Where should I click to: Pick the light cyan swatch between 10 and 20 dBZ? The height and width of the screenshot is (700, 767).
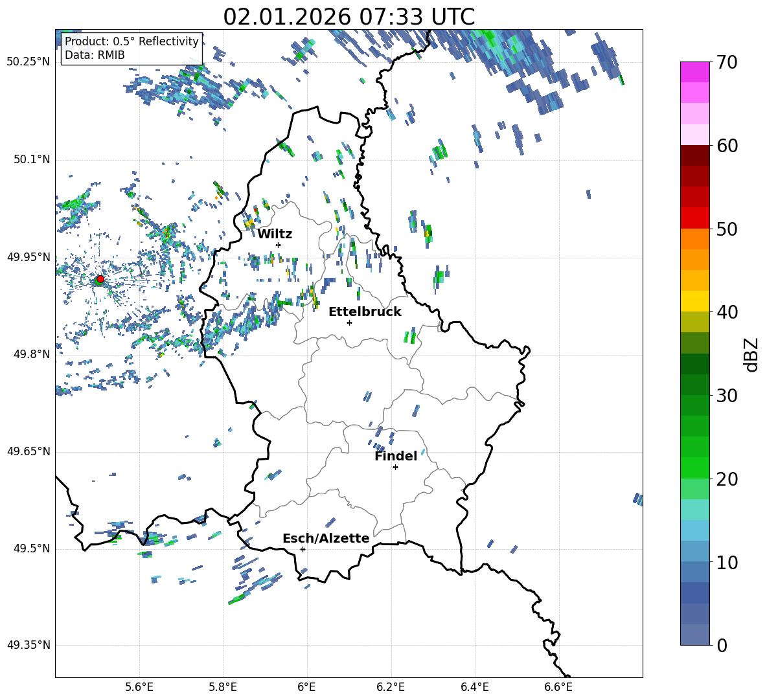(x=695, y=510)
